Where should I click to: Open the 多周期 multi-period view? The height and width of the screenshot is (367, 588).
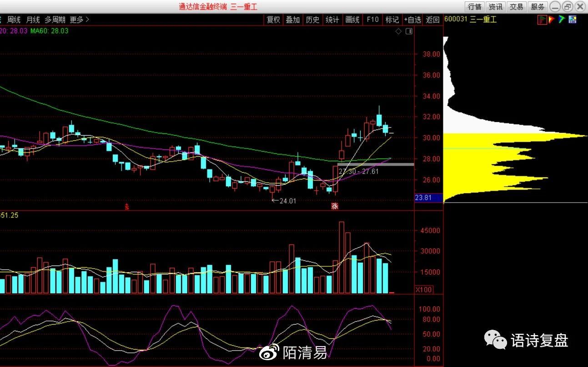55,20
